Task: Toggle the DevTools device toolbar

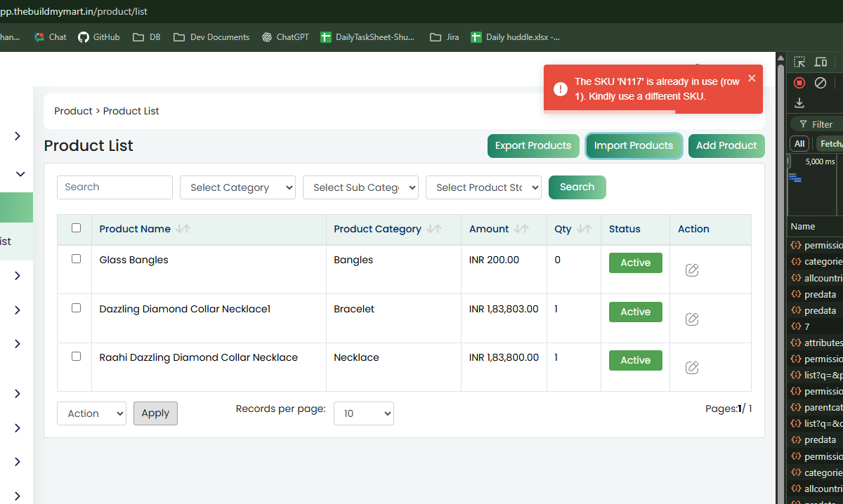Action: 821,62
